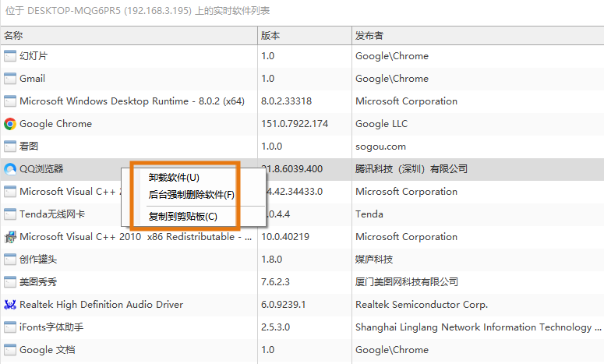The image size is (604, 364).
Task: Select the iFonts字体助手 software name
Action: 51,327
